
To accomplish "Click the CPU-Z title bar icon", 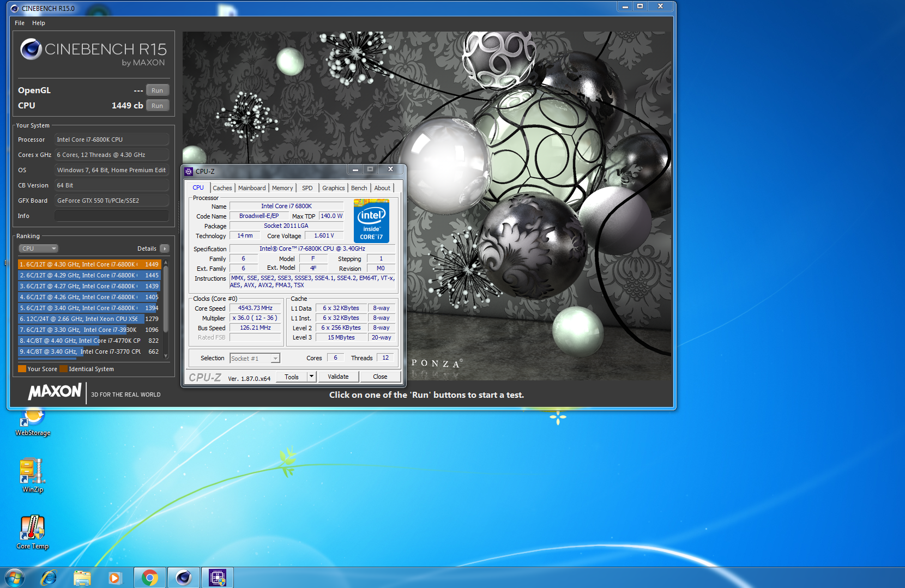I will [x=189, y=171].
